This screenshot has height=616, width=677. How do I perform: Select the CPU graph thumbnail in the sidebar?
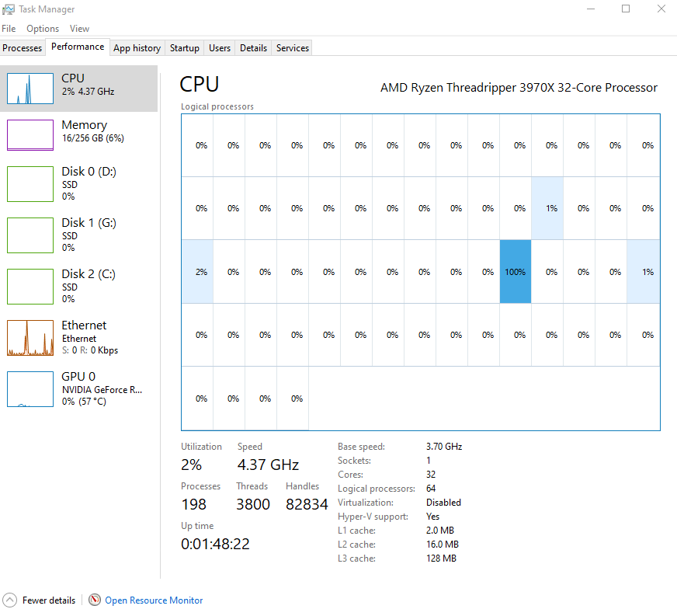[30, 89]
